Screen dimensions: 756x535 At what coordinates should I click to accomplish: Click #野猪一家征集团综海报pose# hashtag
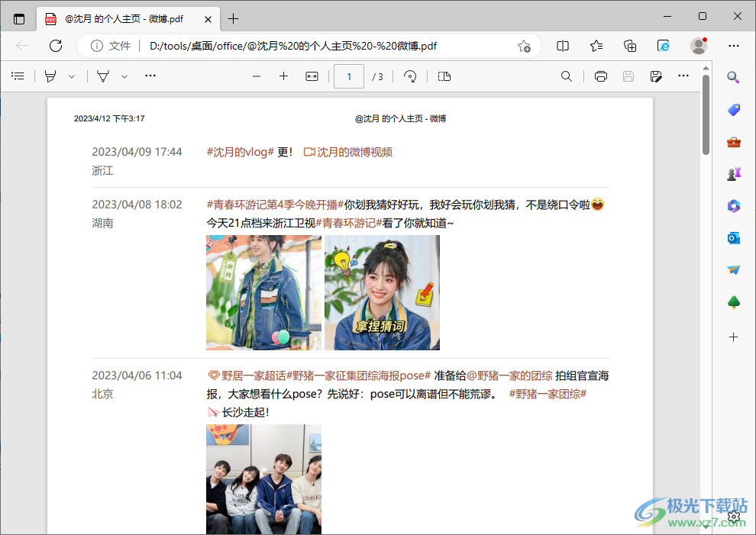click(358, 376)
